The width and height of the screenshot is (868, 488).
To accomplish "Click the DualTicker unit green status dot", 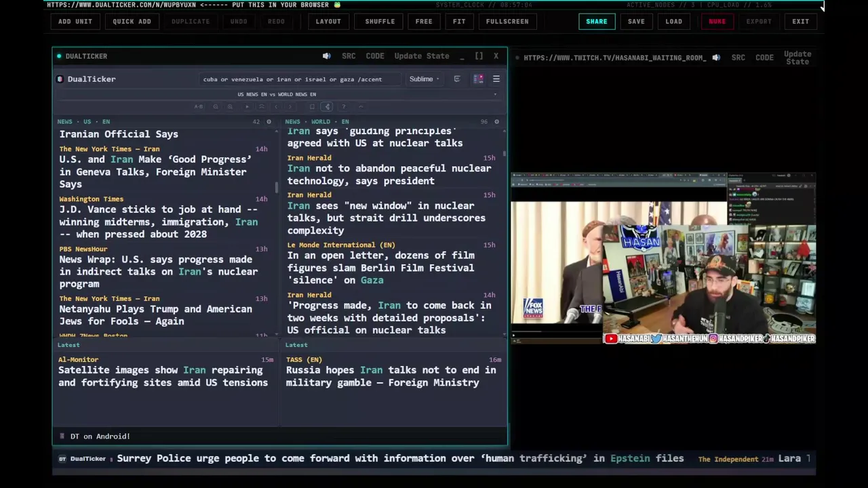I will 59,56.
